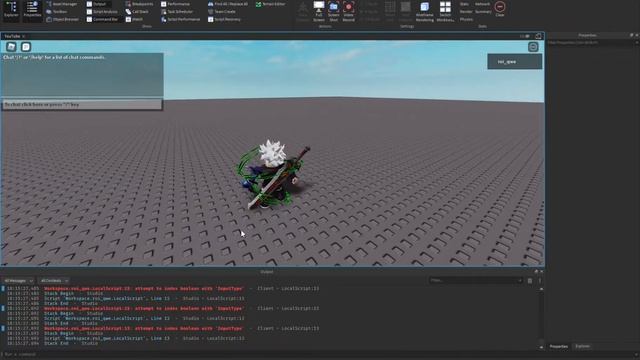Open the Task Scheduler window

tap(177, 12)
